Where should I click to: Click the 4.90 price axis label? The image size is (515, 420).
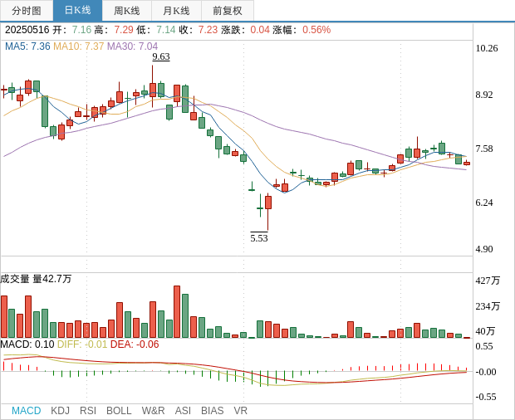[484, 249]
